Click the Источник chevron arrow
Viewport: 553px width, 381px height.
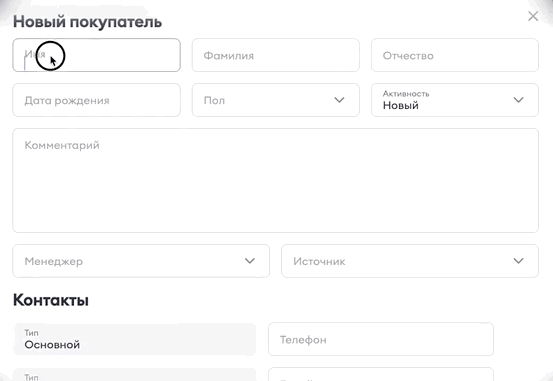[x=518, y=261]
